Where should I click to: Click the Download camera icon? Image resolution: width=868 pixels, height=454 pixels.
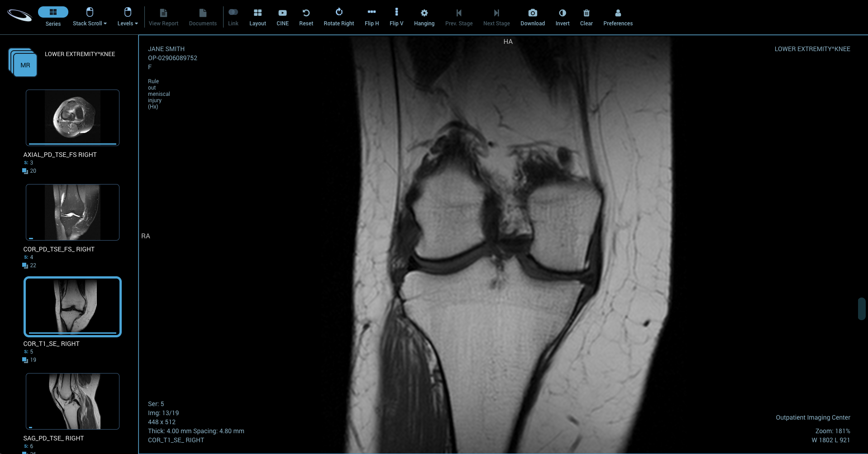pos(533,13)
